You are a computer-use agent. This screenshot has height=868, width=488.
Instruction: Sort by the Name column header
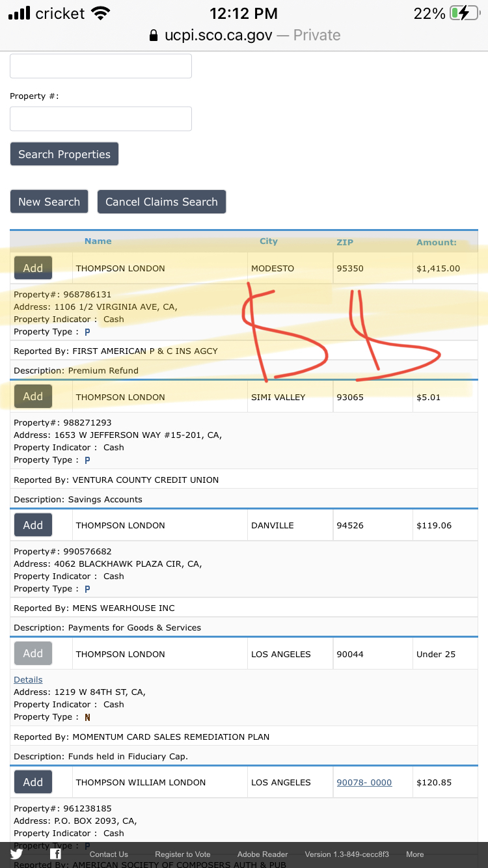(x=98, y=241)
